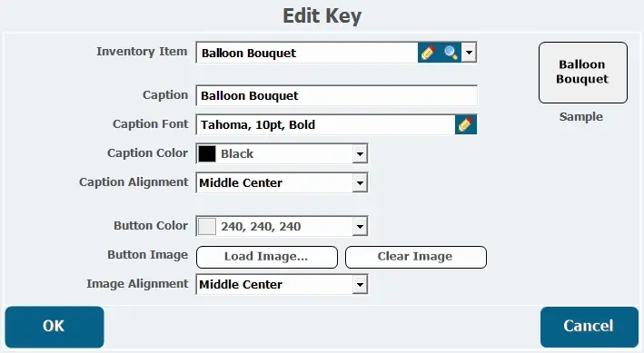This screenshot has height=353, width=644.
Task: Click the black caption color swatch
Action: 207,154
